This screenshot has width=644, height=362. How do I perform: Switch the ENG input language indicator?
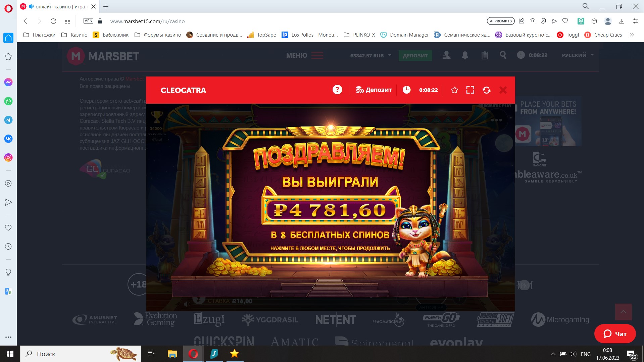click(x=586, y=354)
